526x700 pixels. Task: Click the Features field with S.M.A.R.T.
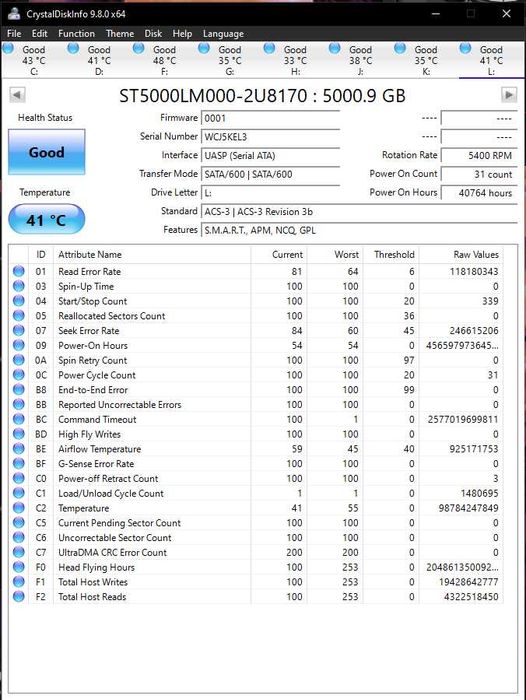(x=359, y=230)
